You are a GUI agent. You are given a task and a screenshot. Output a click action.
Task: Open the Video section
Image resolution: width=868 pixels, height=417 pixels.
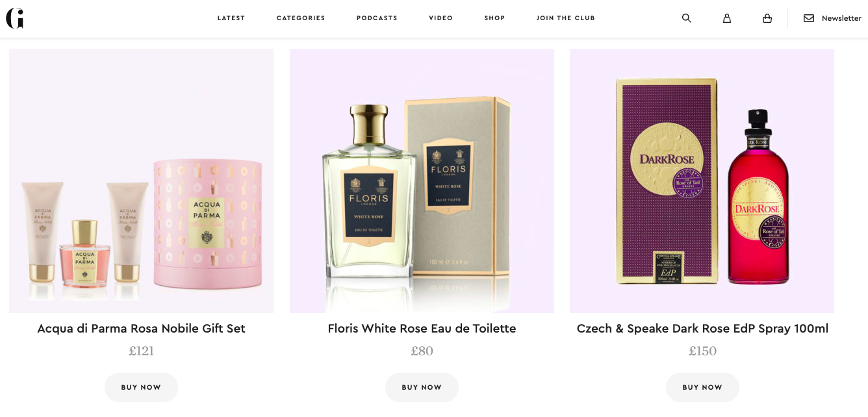tap(440, 18)
